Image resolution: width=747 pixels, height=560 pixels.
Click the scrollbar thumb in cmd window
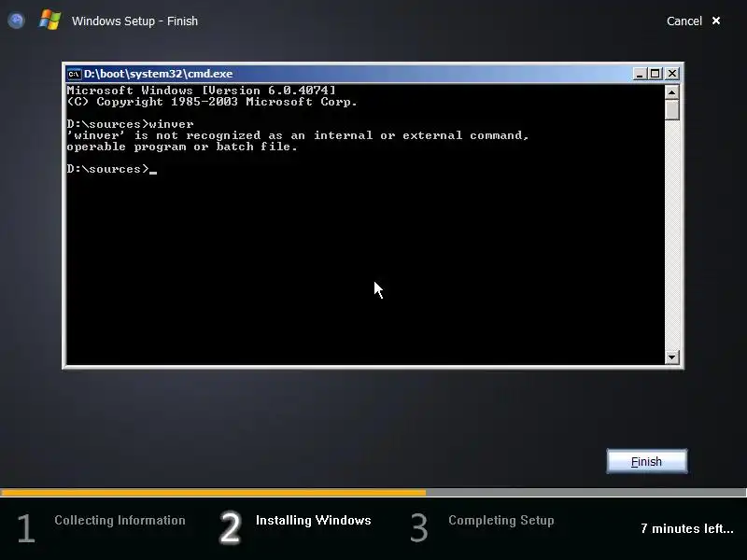click(x=671, y=110)
